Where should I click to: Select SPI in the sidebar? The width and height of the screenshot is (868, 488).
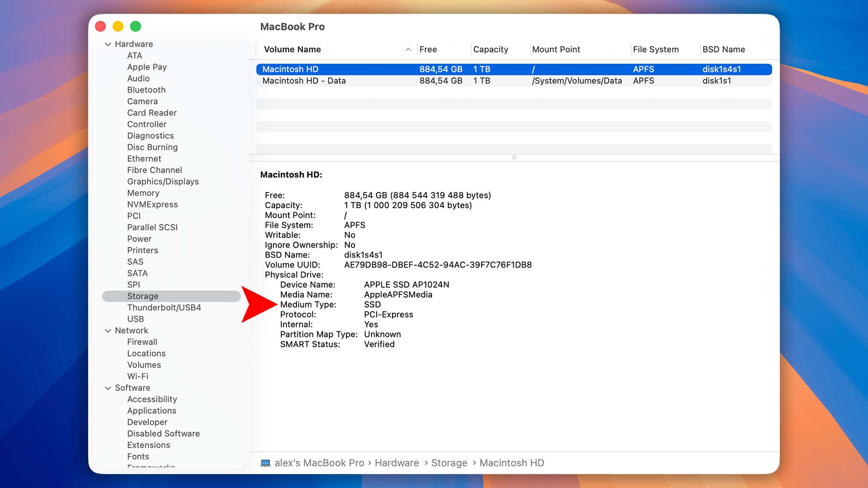133,285
